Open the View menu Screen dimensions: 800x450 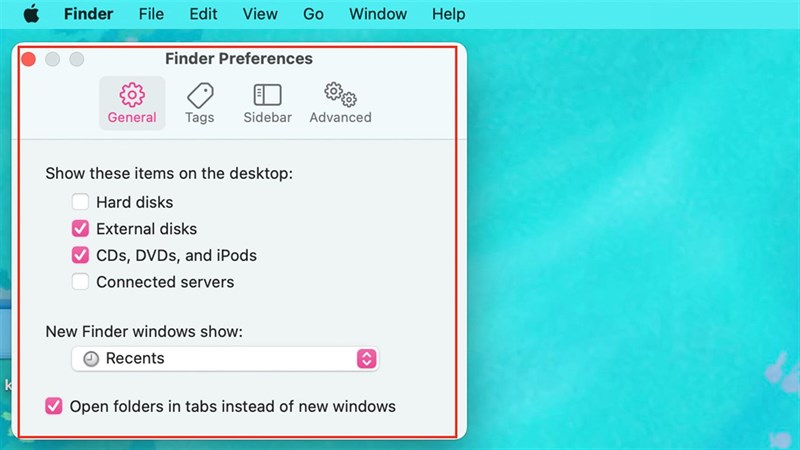click(x=260, y=14)
